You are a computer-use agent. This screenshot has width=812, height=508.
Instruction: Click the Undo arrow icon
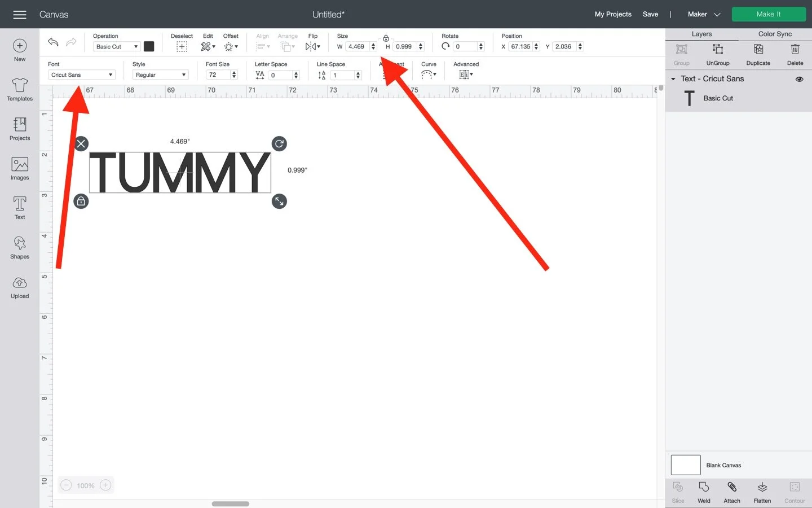53,42
